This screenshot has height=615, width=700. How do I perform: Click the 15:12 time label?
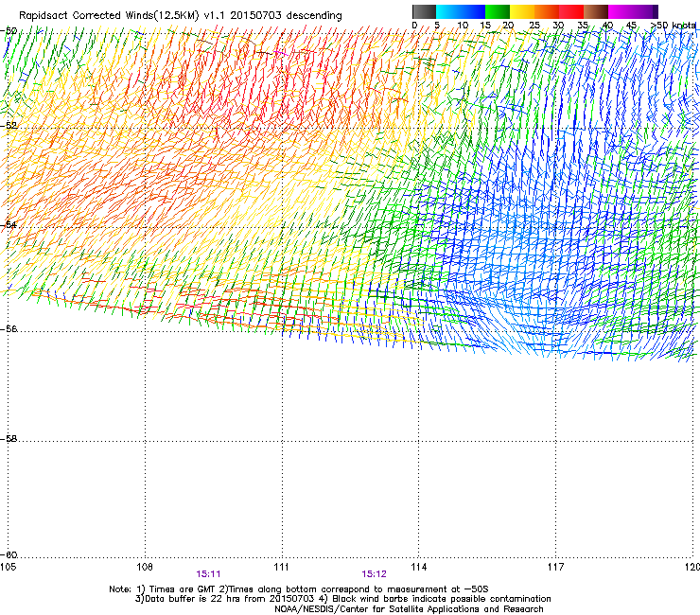click(374, 574)
